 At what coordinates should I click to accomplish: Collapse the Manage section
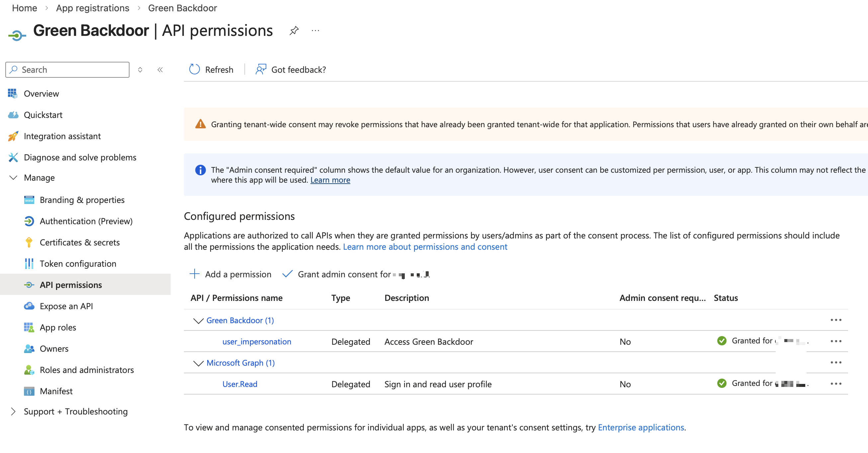click(13, 178)
